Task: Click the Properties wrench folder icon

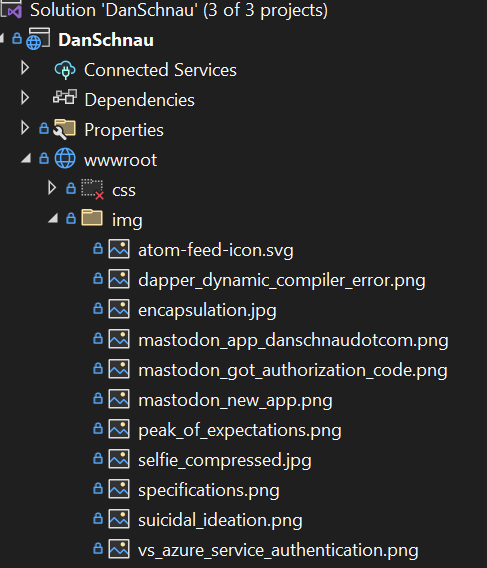Action: [x=64, y=129]
